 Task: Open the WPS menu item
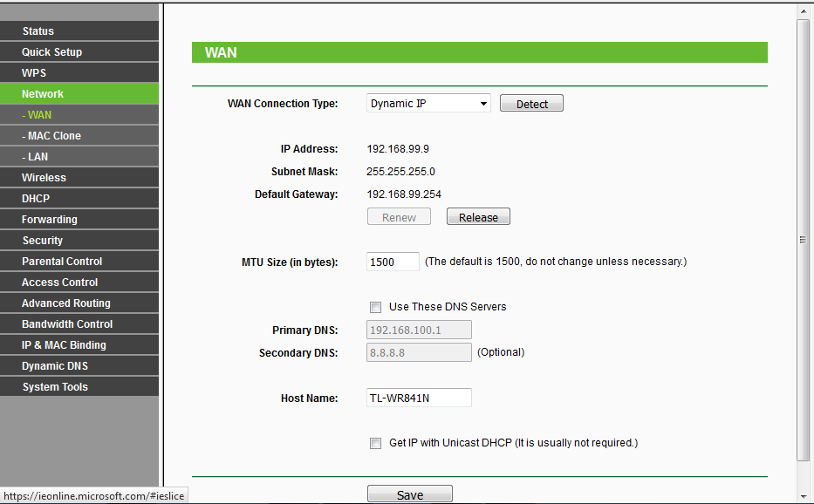[79, 72]
